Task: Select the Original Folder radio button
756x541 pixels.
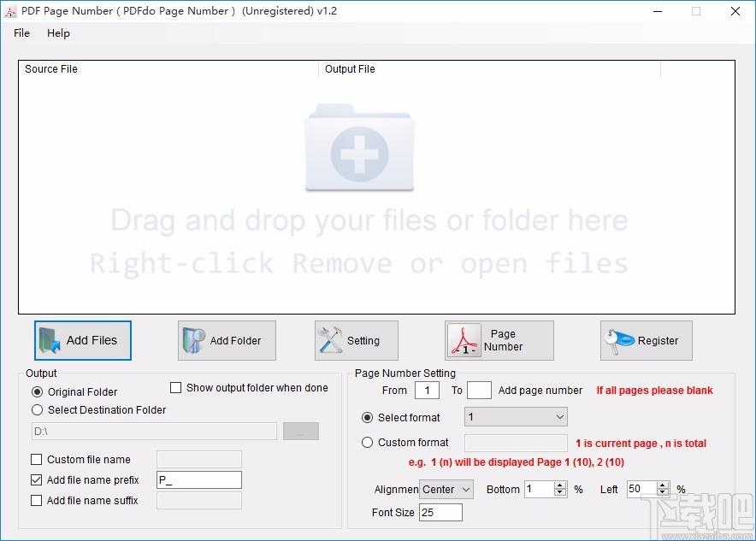Action: tap(37, 391)
